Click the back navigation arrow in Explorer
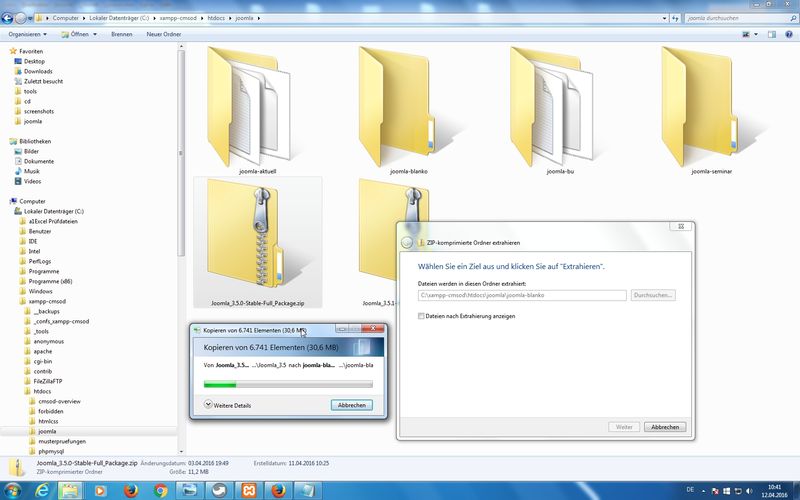The image size is (800, 500). point(7,18)
